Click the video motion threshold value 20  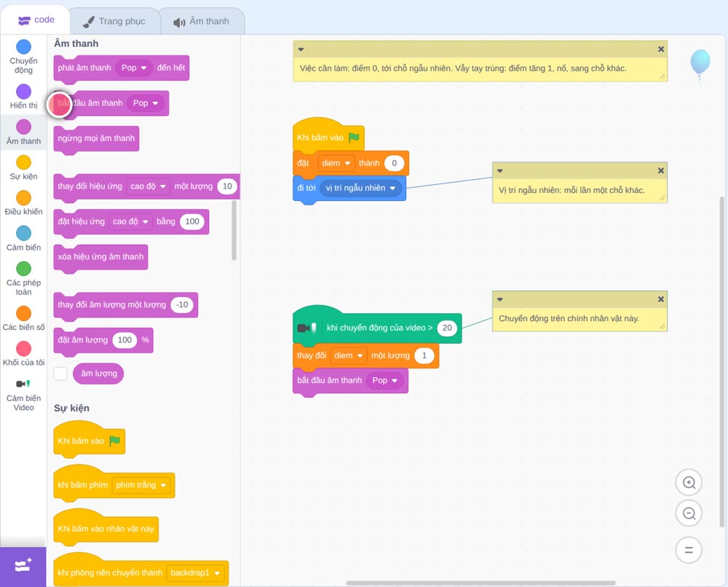[x=447, y=328]
